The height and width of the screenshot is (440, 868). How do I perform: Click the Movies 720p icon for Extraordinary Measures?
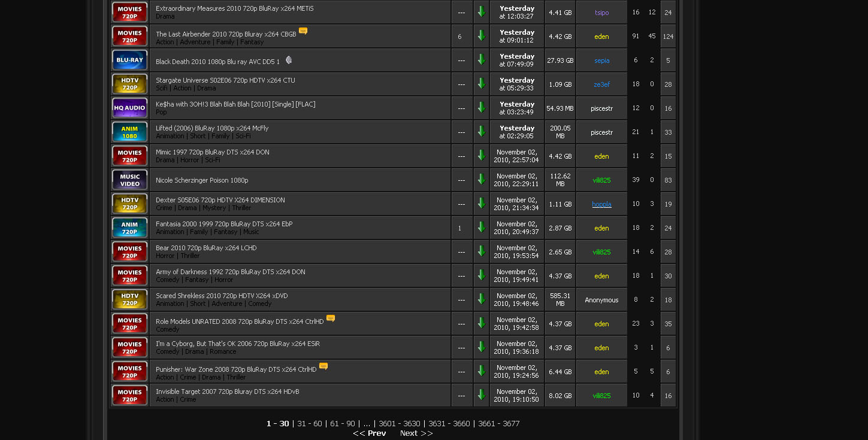click(129, 12)
